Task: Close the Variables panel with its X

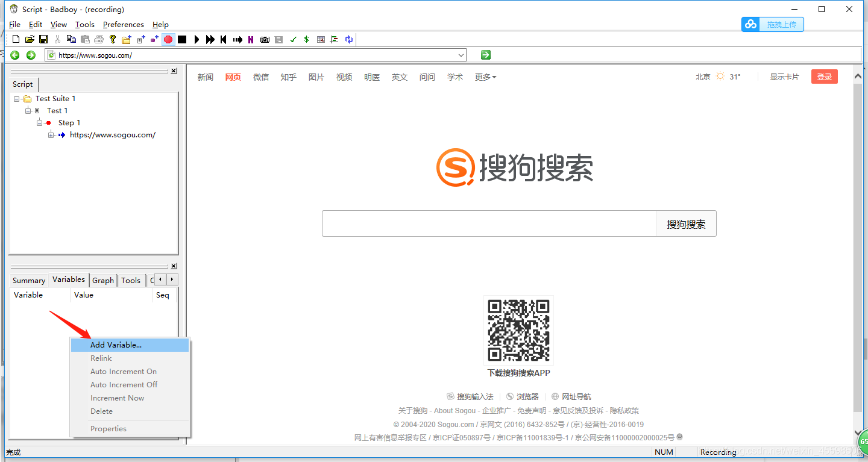Action: [x=174, y=266]
